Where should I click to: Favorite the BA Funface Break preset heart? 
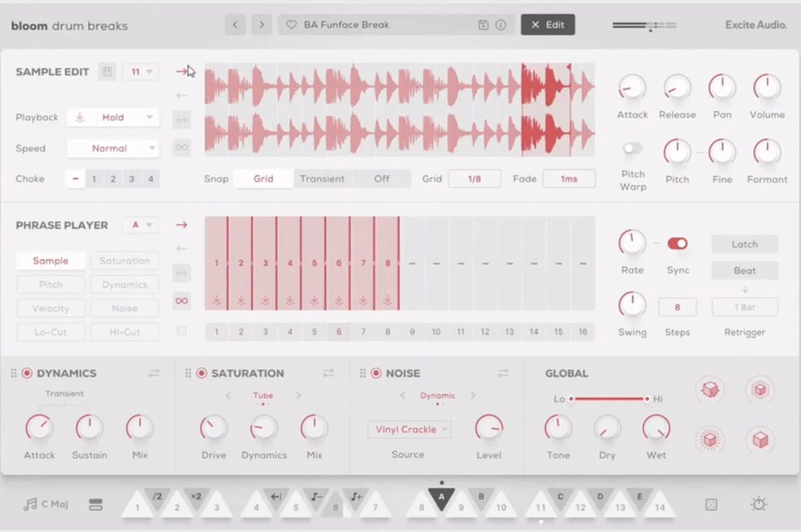(291, 25)
